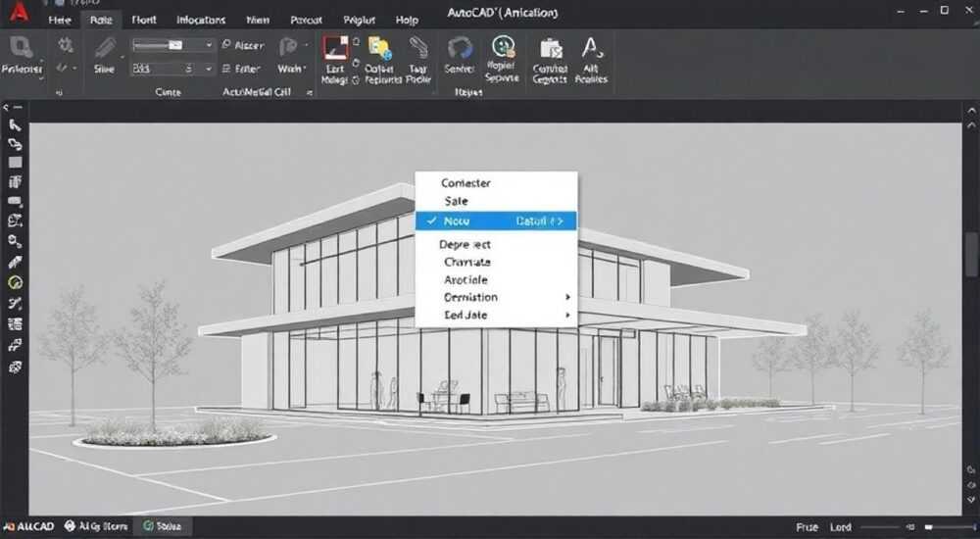
Task: Expand the Dernistion submenu arrow
Action: 567,297
